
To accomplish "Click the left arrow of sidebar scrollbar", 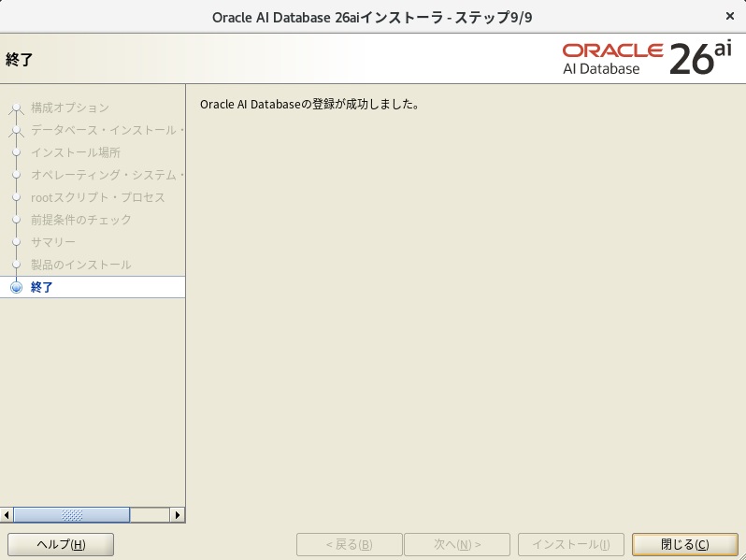I will (7, 515).
